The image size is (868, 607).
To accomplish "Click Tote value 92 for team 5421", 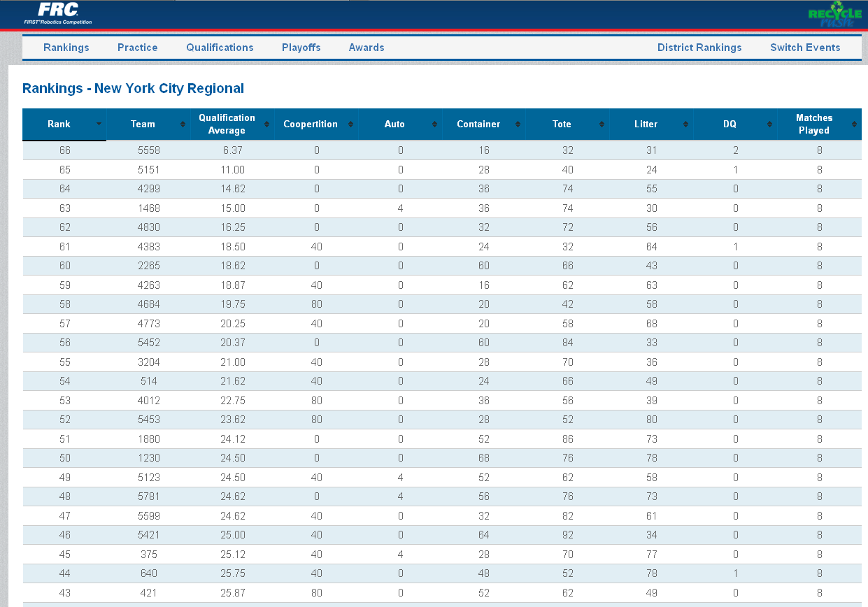I will (568, 535).
